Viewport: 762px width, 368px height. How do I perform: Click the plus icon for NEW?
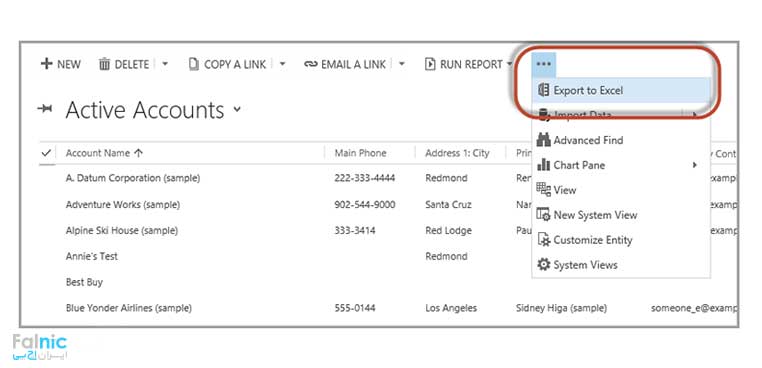pos(46,64)
